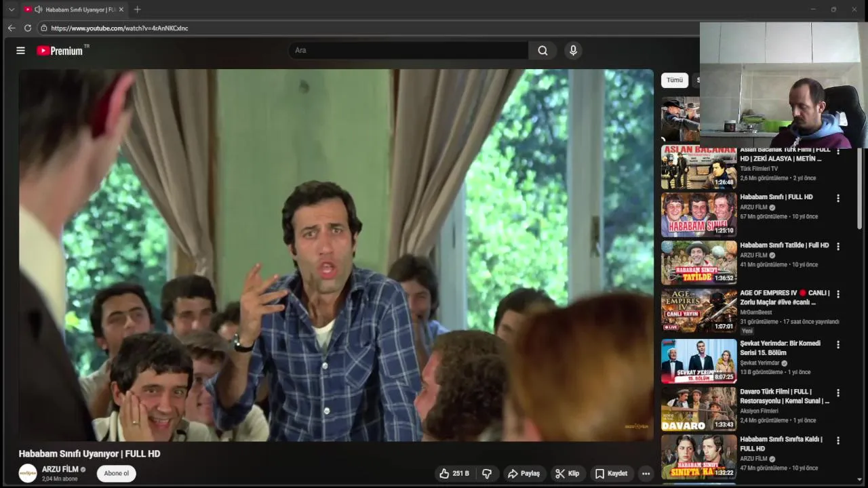Click the 2,04 Mn abone subscriber count
This screenshot has width=868, height=488.
(x=60, y=479)
